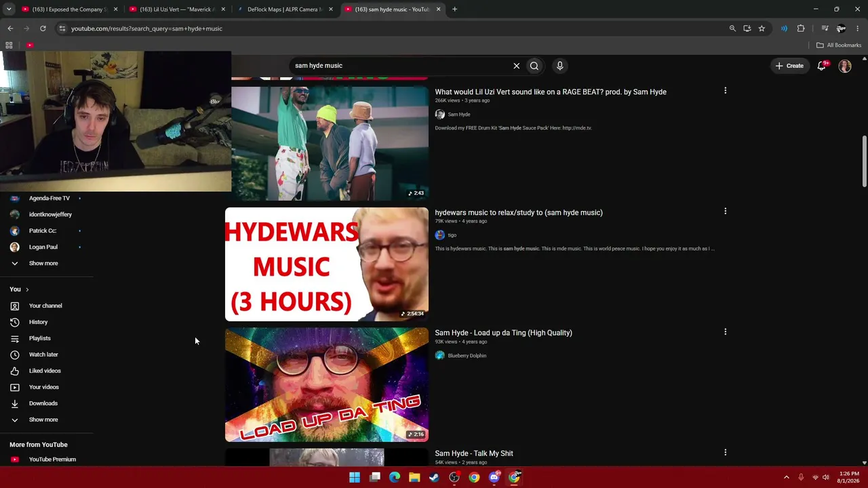Screen dimensions: 868x488
Task: Open options for Load up da Ting video
Action: click(725, 331)
